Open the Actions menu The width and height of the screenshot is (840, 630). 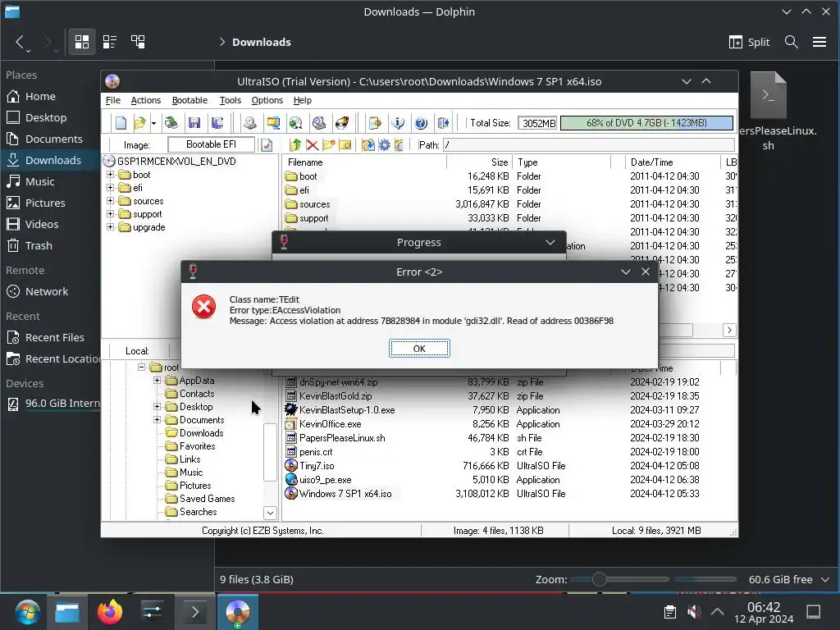[x=146, y=100]
